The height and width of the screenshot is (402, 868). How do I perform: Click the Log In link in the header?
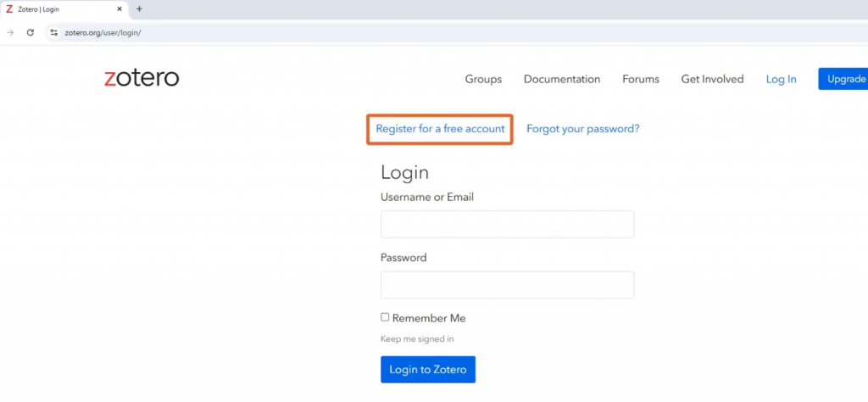[x=781, y=79]
